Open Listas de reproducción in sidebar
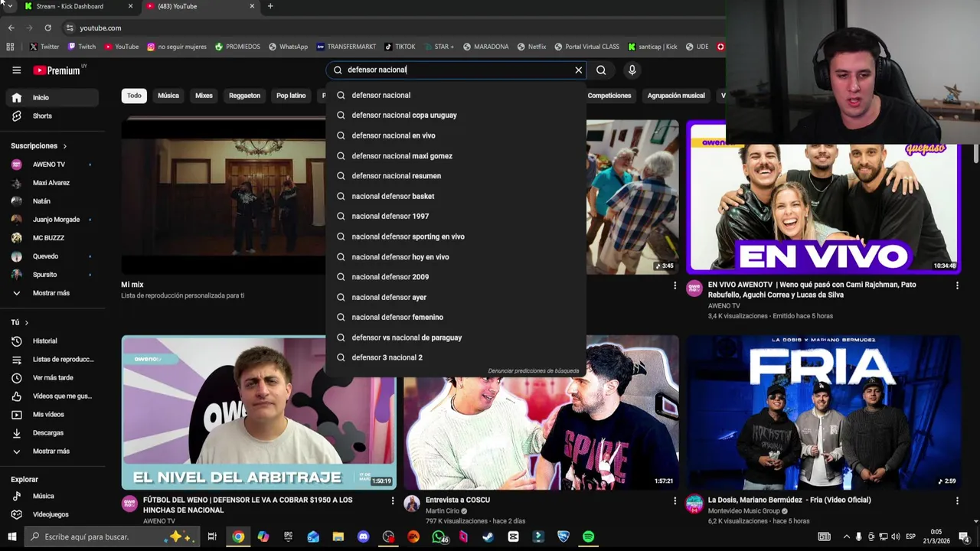The width and height of the screenshot is (980, 551). 51,359
